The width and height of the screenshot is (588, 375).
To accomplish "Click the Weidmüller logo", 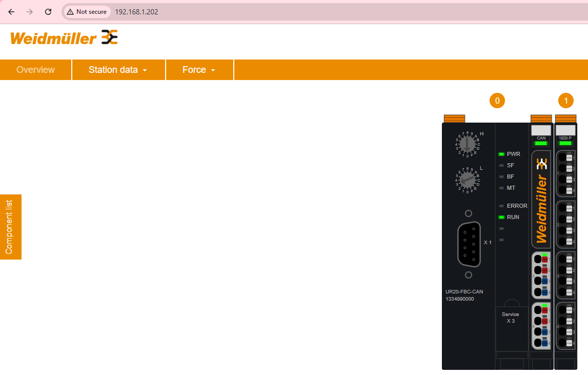I will [64, 37].
